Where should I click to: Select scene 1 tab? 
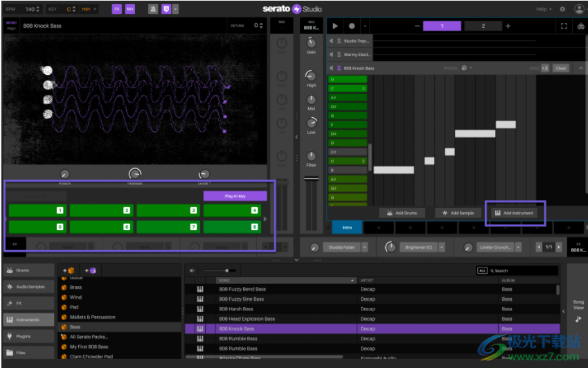pos(442,26)
